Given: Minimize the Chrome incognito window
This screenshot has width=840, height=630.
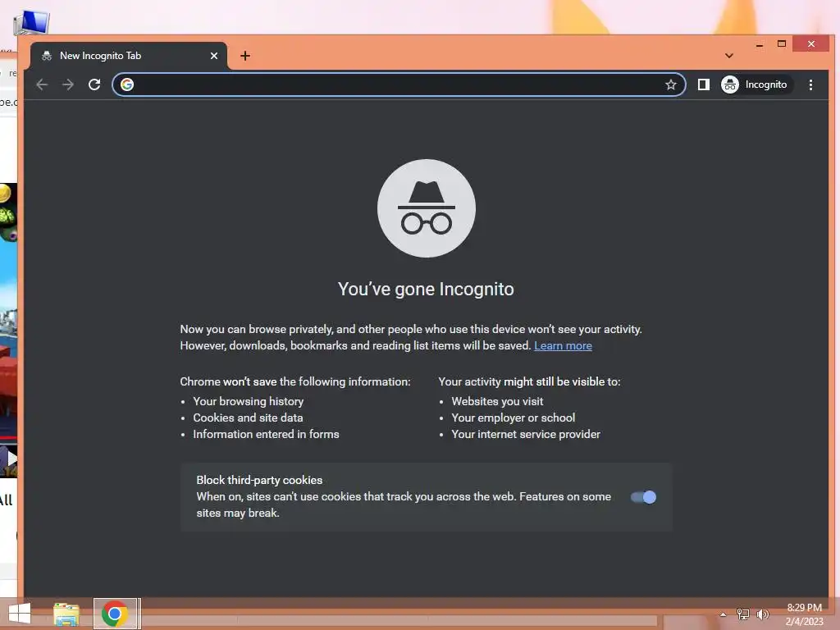Looking at the screenshot, I should coord(759,45).
